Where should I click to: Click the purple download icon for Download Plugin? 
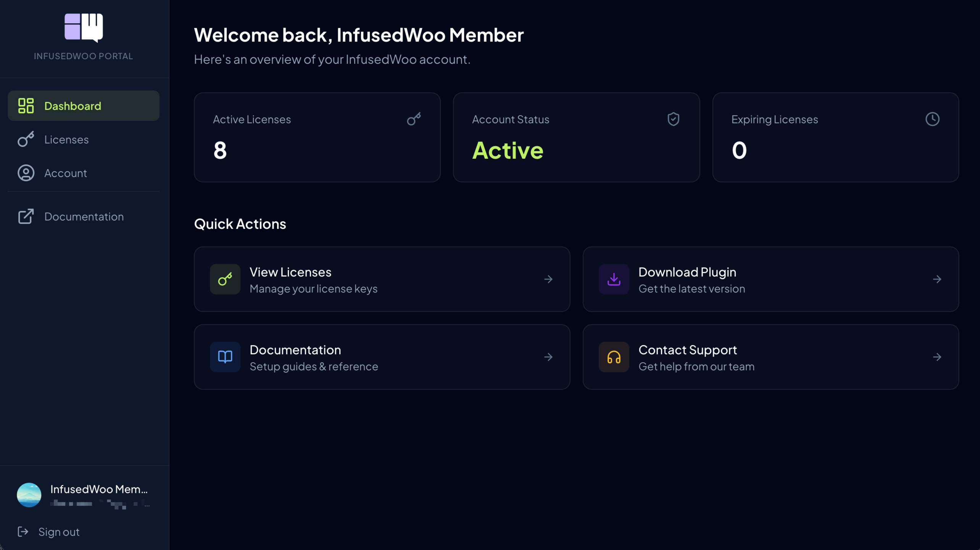[614, 279]
